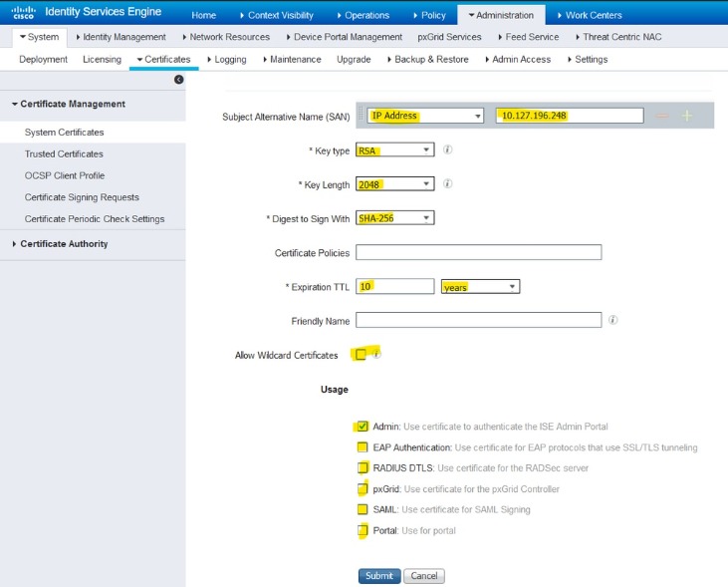Remove SAN entry with minus icon
The image size is (728, 587).
pos(662,116)
